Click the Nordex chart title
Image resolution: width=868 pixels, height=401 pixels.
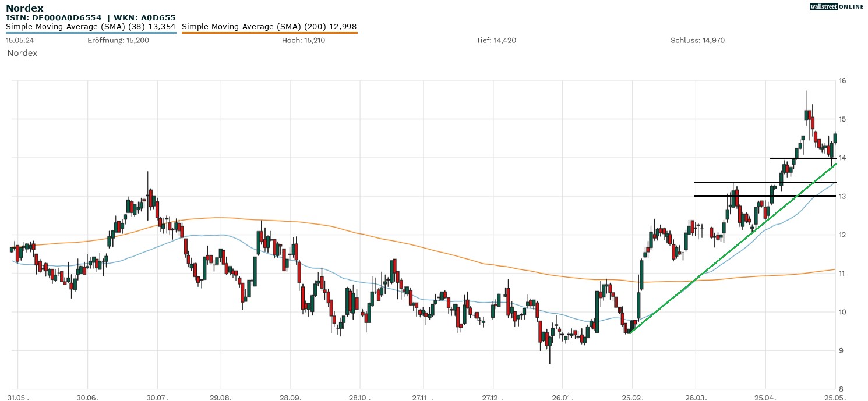click(x=24, y=8)
